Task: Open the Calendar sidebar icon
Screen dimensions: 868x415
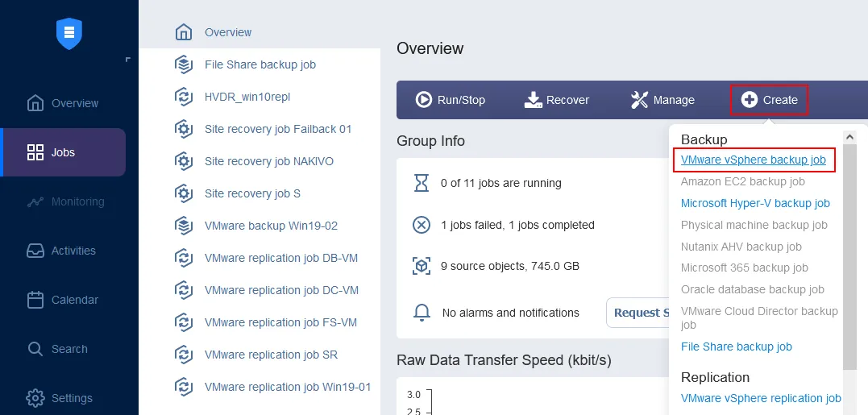Action: (x=35, y=300)
